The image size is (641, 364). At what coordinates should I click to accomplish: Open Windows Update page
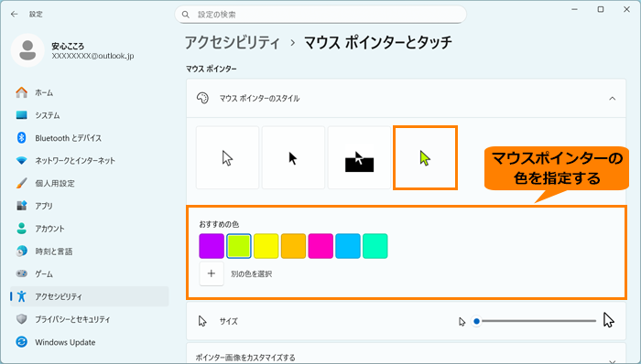click(x=90, y=342)
